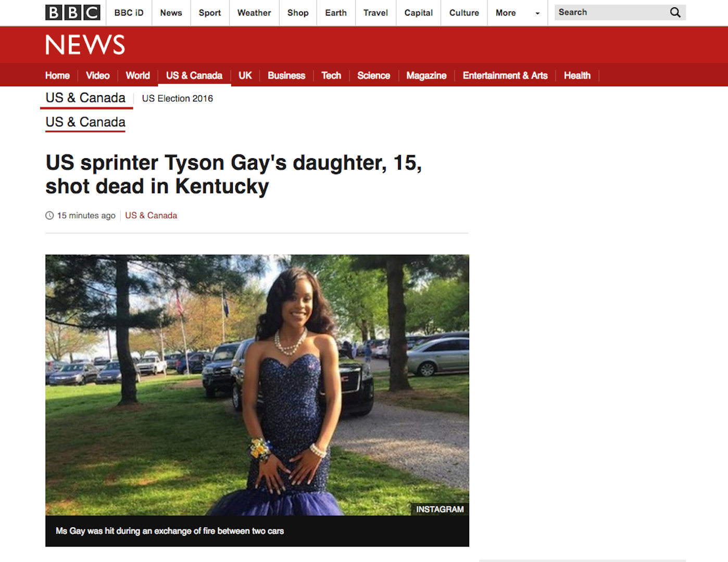This screenshot has width=728, height=562.
Task: Open BBC iD sign-in
Action: [129, 12]
